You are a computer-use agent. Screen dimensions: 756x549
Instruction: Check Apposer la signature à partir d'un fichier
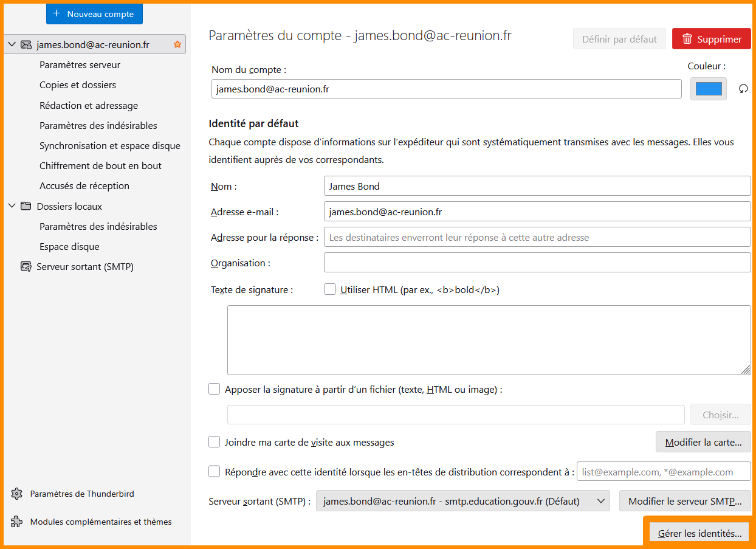tap(215, 389)
